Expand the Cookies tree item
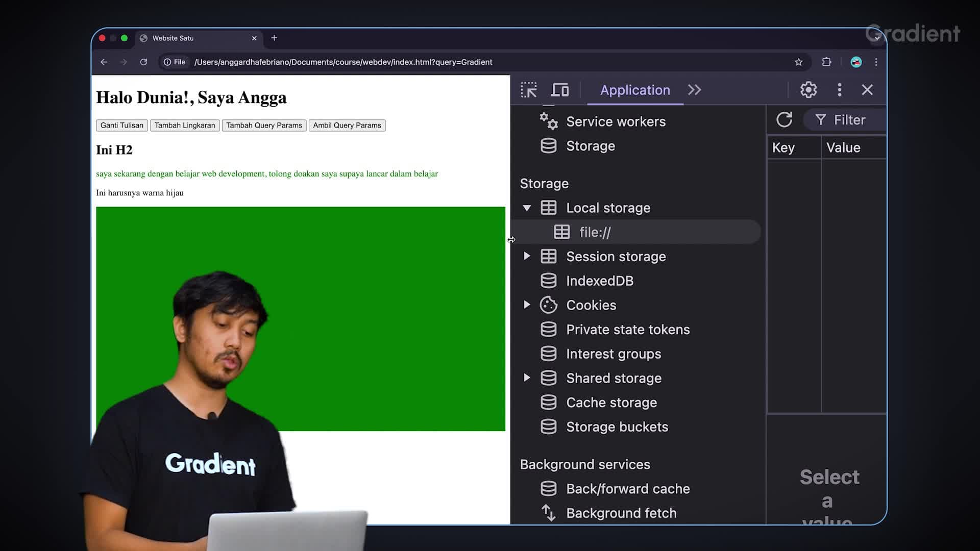Screen dimensions: 980x551 (527, 305)
